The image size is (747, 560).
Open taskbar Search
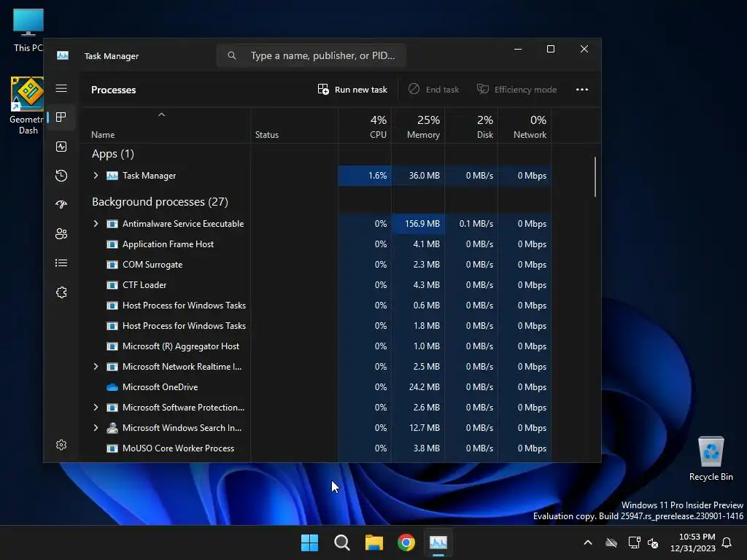(341, 542)
